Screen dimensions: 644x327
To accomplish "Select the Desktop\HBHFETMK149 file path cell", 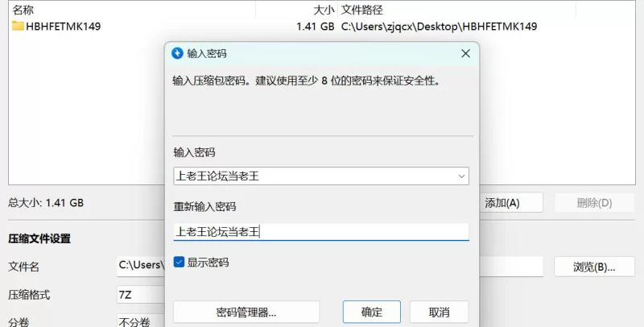I will click(x=439, y=27).
